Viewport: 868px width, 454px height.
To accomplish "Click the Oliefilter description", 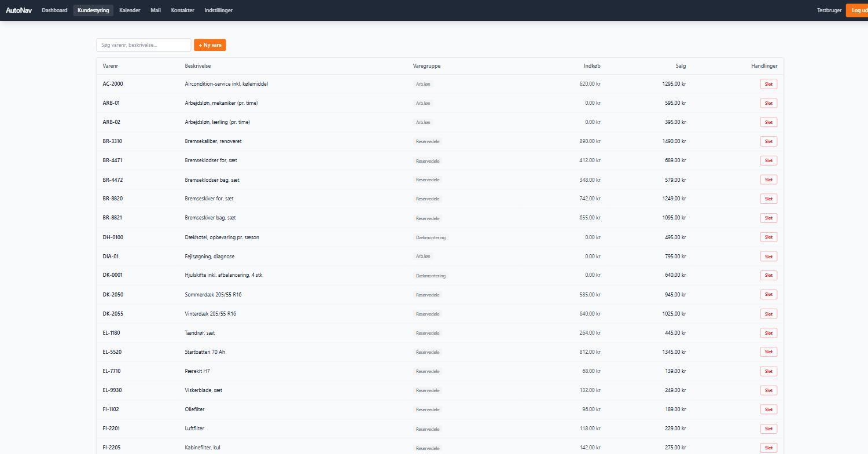I will [x=194, y=409].
